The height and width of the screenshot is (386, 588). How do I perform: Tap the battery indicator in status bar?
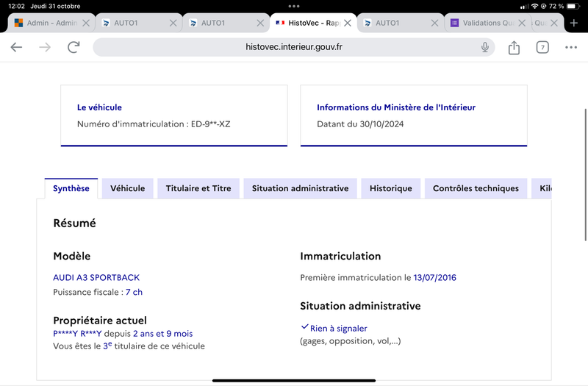tap(573, 6)
